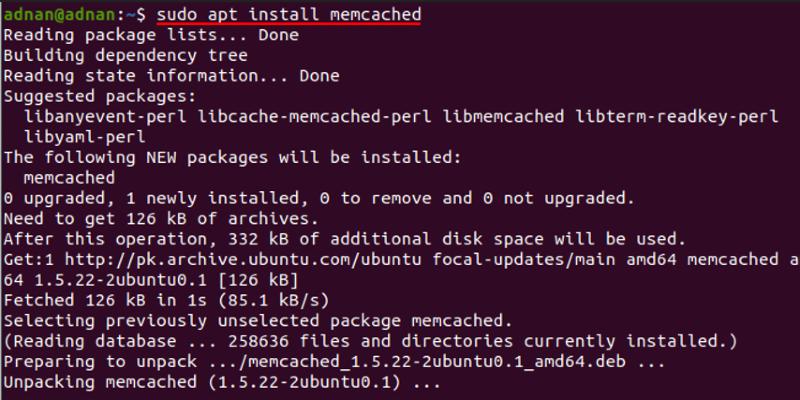Click the 'Fetched 126 kB in 1s' line
This screenshot has height=400, width=800.
[166, 301]
